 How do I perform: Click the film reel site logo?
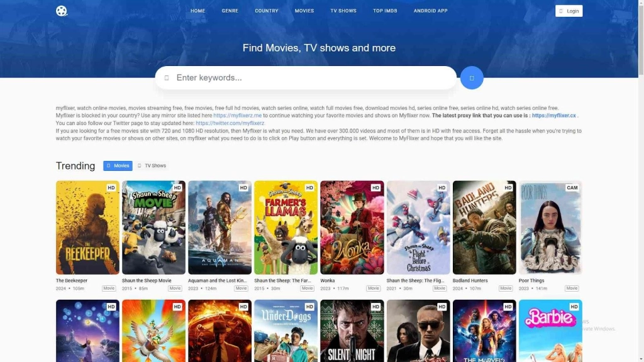click(x=61, y=11)
